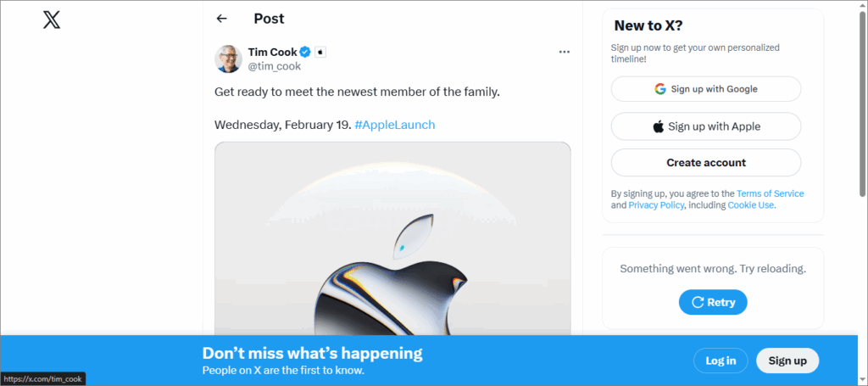868x386 pixels.
Task: Click the Apple affiliation badge beside the name
Action: [x=320, y=53]
